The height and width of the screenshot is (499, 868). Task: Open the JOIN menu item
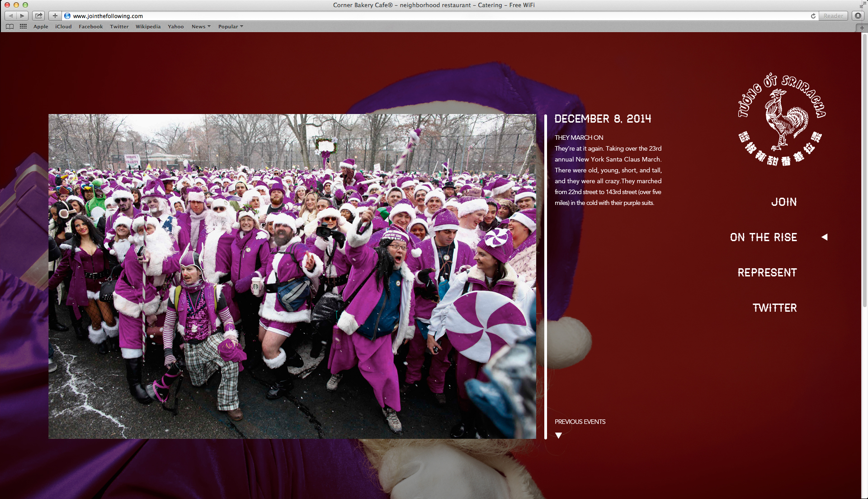click(x=784, y=202)
